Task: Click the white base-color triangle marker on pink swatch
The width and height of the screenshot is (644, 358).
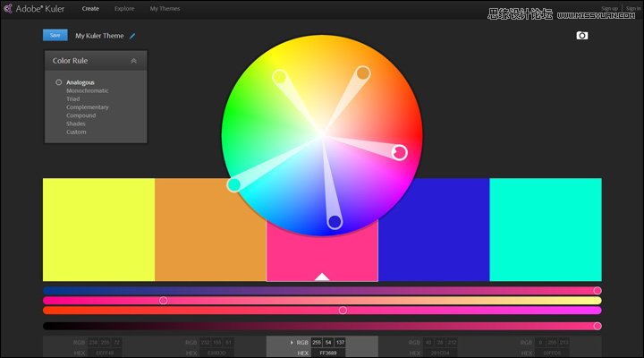Action: [x=322, y=277]
